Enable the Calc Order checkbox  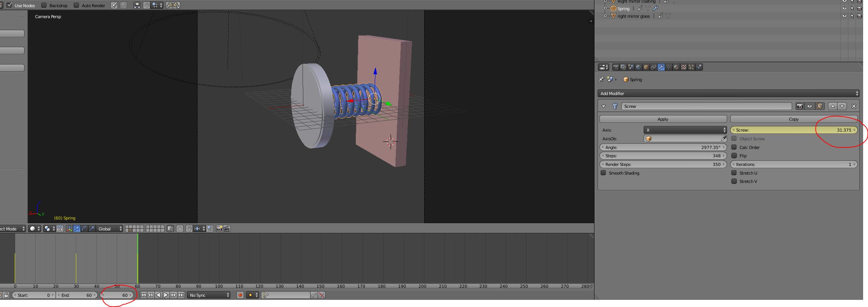point(734,147)
